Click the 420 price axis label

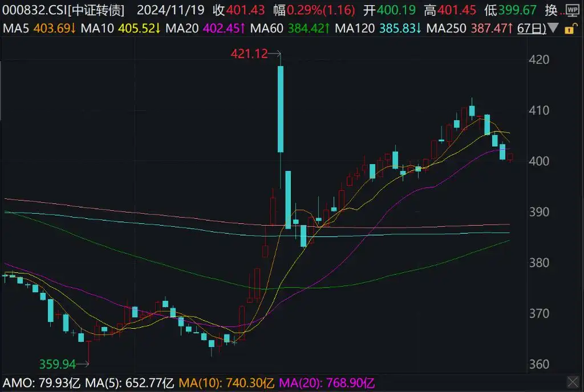coord(539,59)
